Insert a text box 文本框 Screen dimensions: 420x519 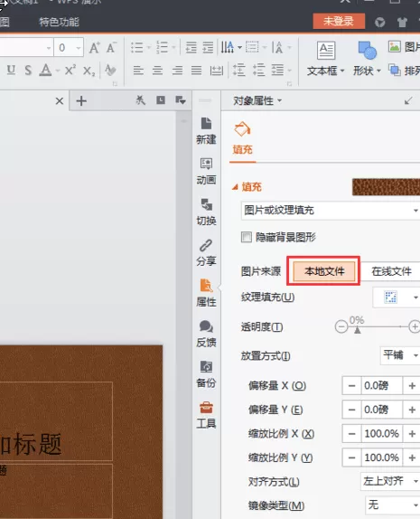pyautogui.click(x=326, y=59)
